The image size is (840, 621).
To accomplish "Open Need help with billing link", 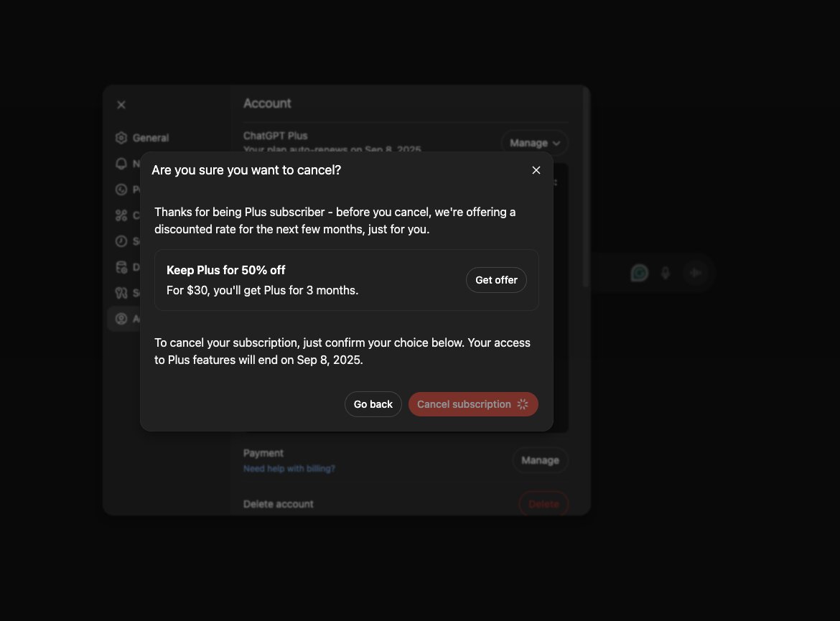I will 289,469.
